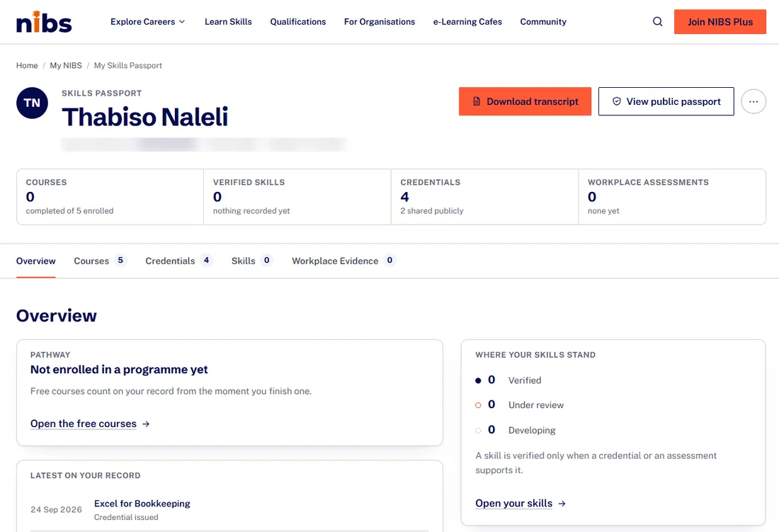Open the three-dot more options button
Screen dimensions: 779x532
coord(754,101)
